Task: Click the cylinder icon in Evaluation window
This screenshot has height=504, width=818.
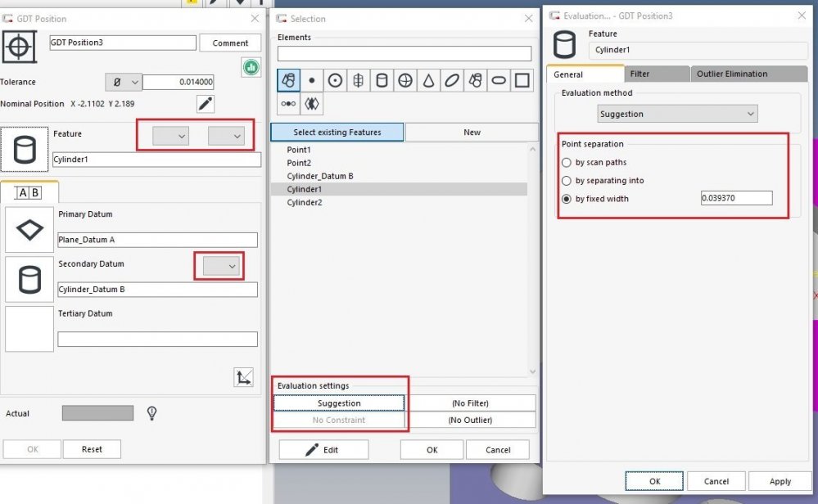Action: pyautogui.click(x=564, y=44)
